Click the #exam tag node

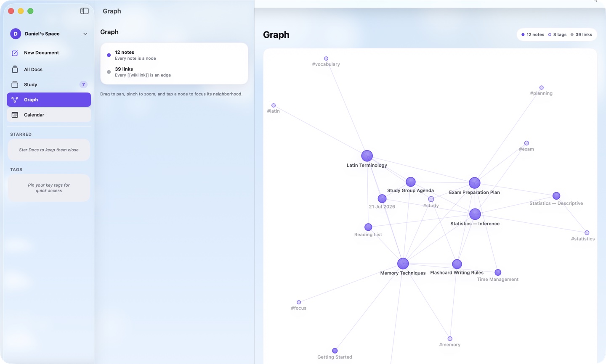(x=526, y=143)
